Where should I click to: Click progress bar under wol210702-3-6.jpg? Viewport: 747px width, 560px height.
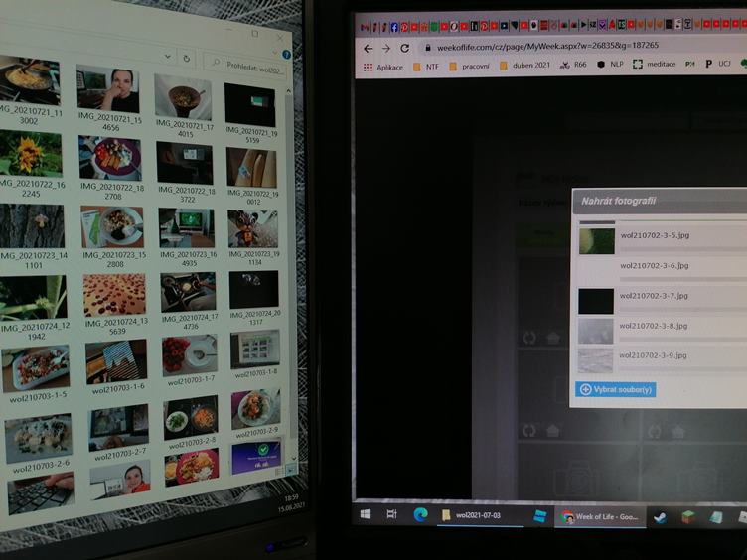tap(683, 280)
